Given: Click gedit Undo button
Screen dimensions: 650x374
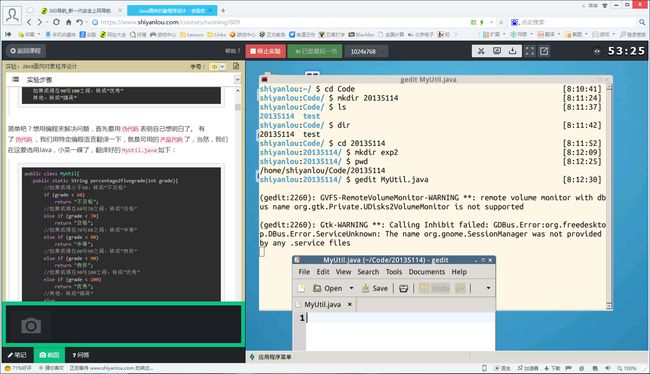Looking at the screenshot, I should pyautogui.click(x=434, y=288).
